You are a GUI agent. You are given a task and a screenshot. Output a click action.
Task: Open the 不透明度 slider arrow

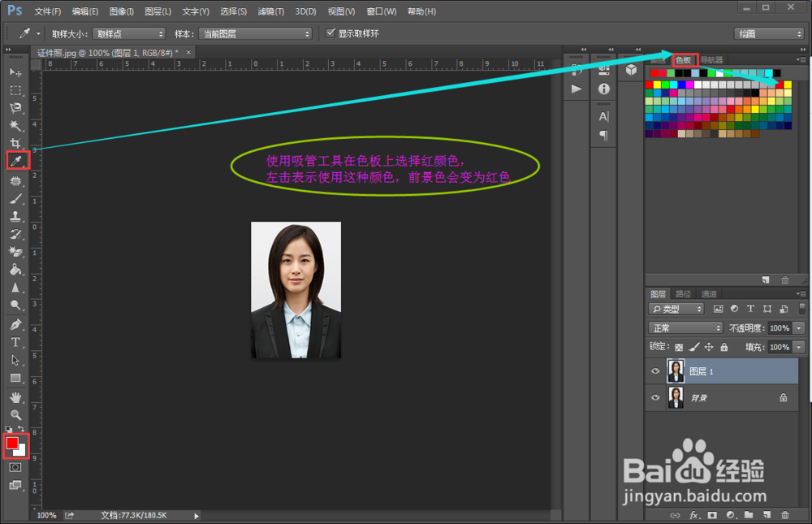pos(799,328)
